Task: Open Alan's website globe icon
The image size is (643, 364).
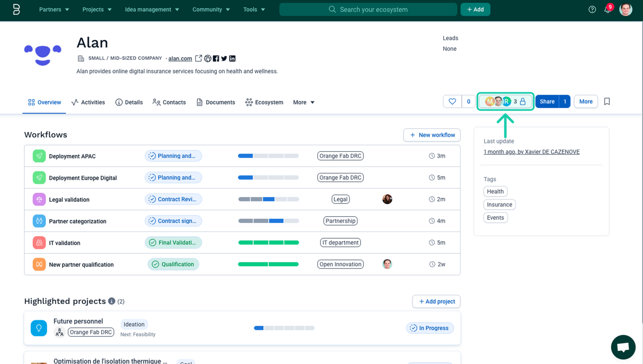Action: pyautogui.click(x=208, y=58)
